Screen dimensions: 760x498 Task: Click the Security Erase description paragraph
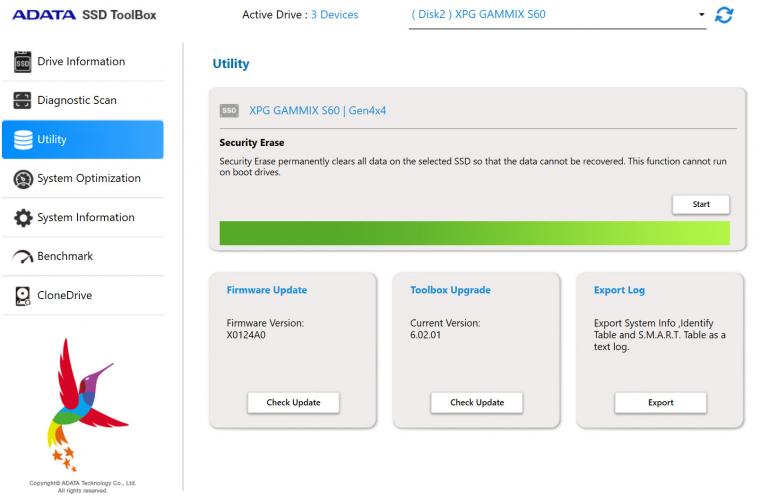[473, 167]
